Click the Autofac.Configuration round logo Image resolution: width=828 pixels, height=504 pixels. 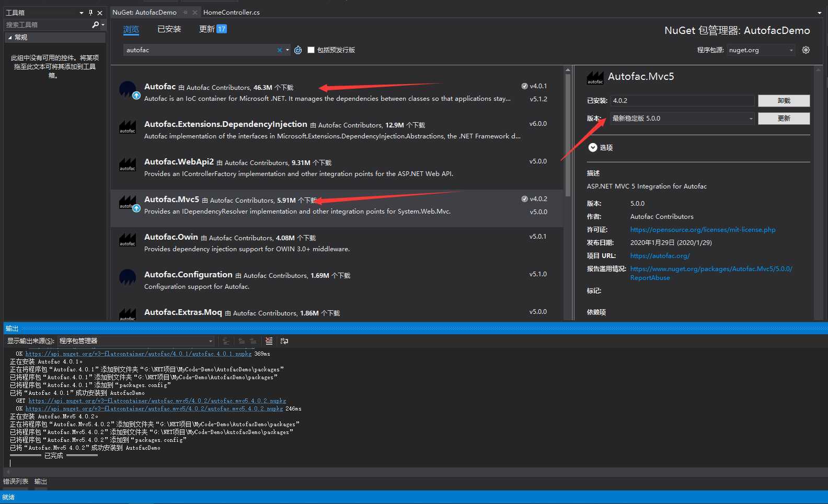tap(128, 277)
